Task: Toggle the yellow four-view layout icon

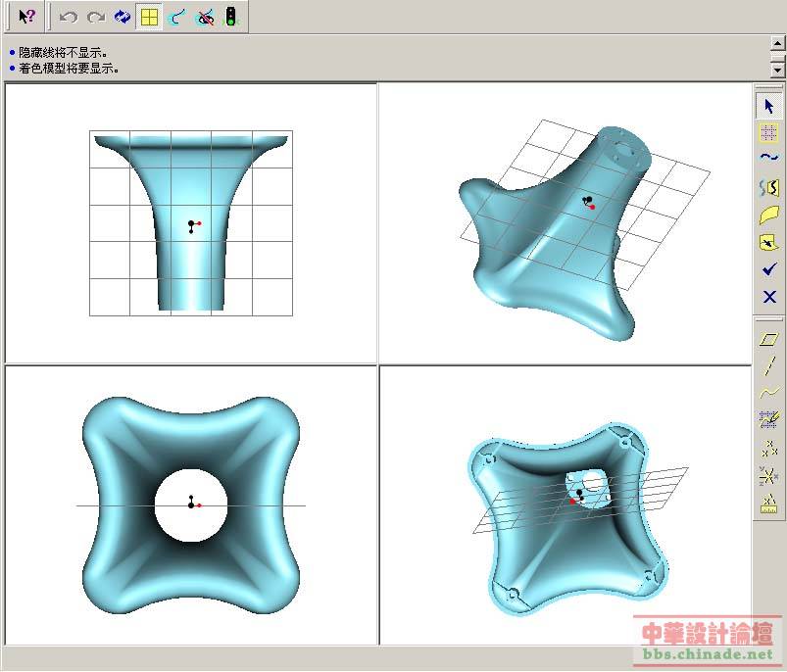Action: pyautogui.click(x=149, y=18)
